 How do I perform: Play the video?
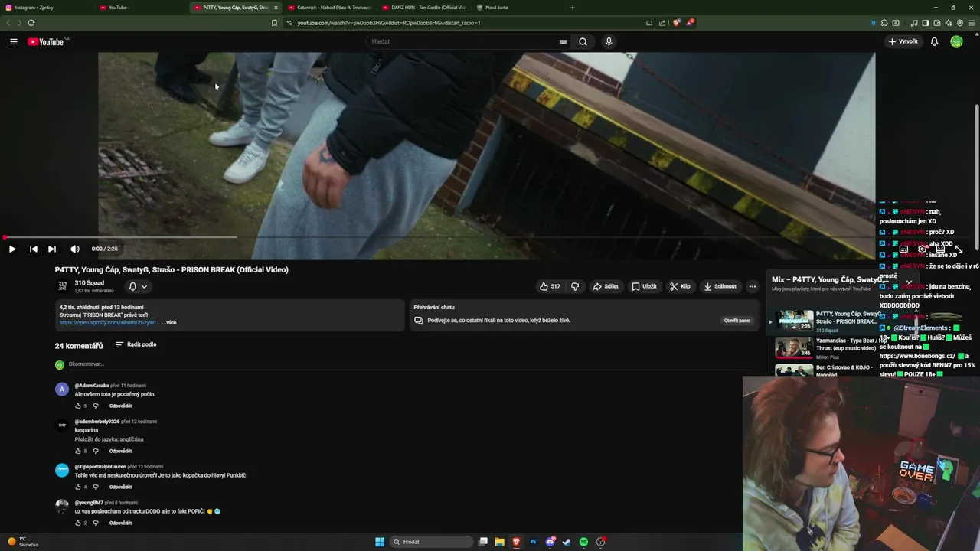pos(11,249)
